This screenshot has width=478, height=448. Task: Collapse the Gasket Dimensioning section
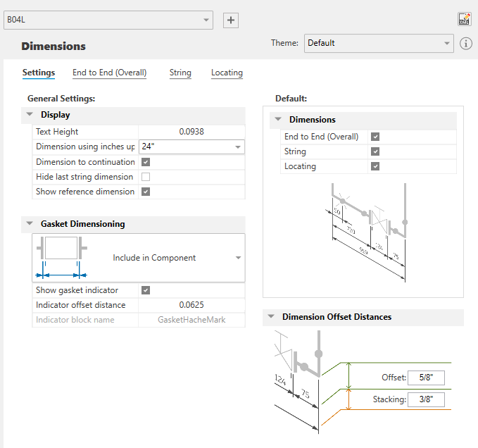(30, 224)
